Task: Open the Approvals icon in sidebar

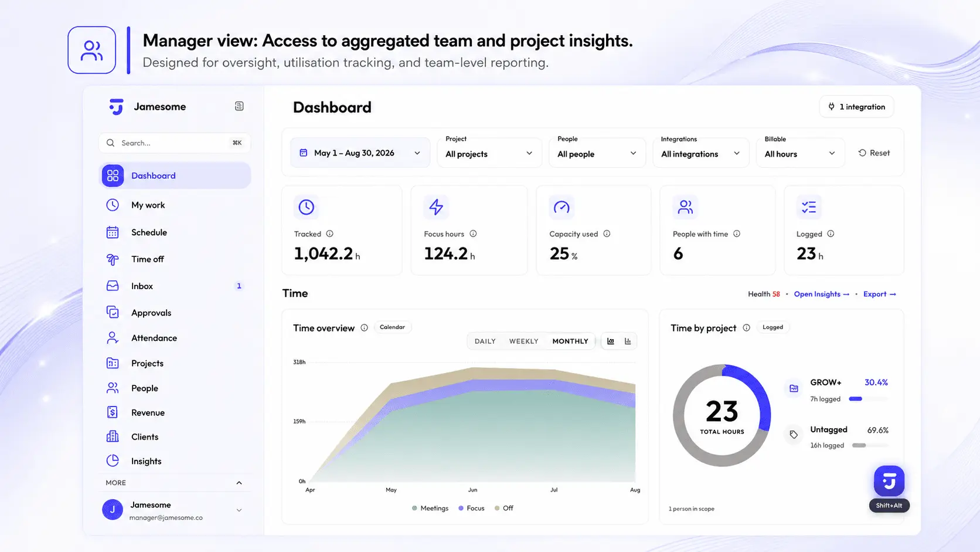Action: click(113, 312)
